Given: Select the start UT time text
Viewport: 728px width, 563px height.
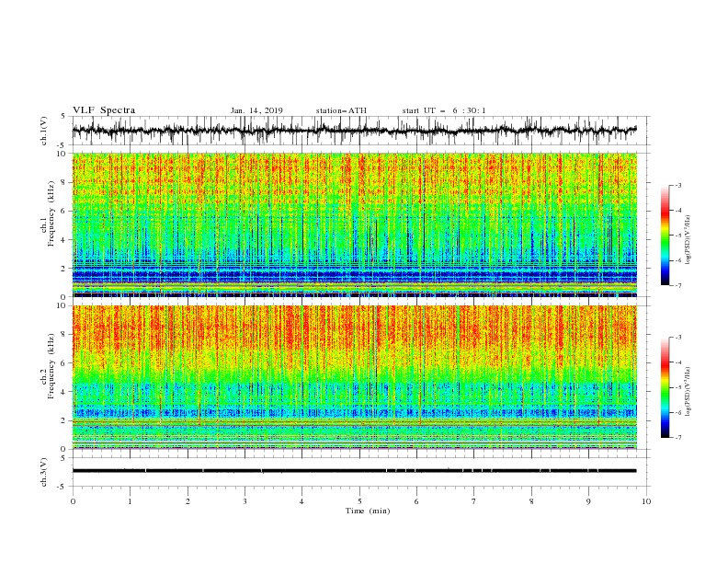Looking at the screenshot, I should tap(444, 110).
